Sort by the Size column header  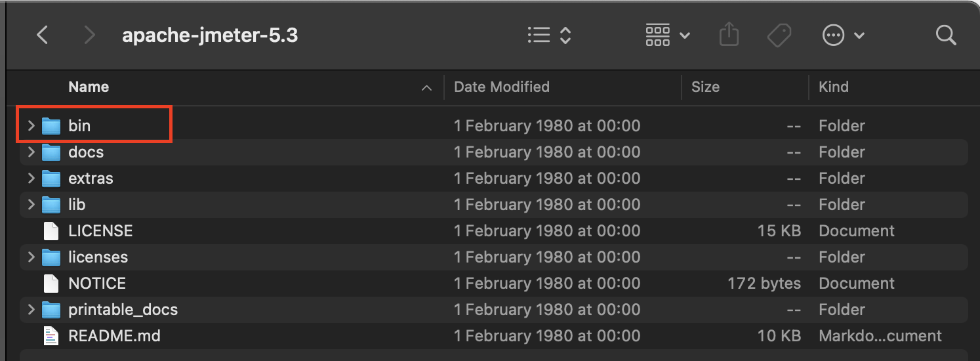[x=705, y=87]
